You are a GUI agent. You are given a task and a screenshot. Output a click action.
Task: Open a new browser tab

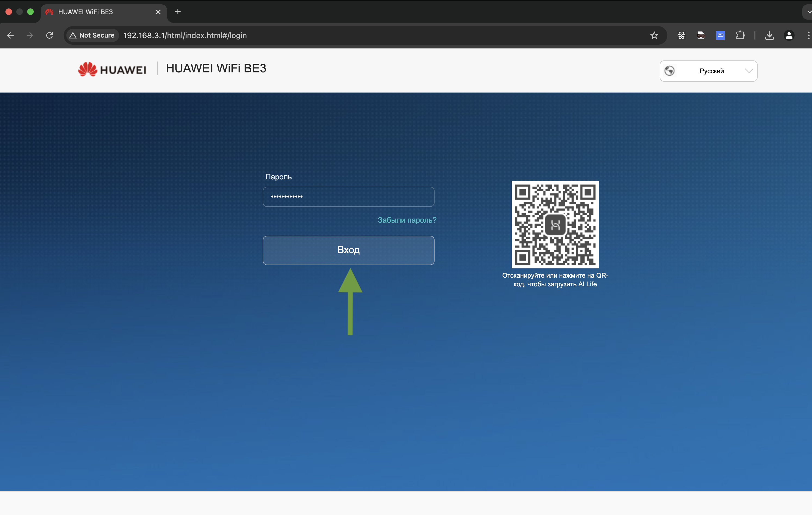[x=178, y=12]
